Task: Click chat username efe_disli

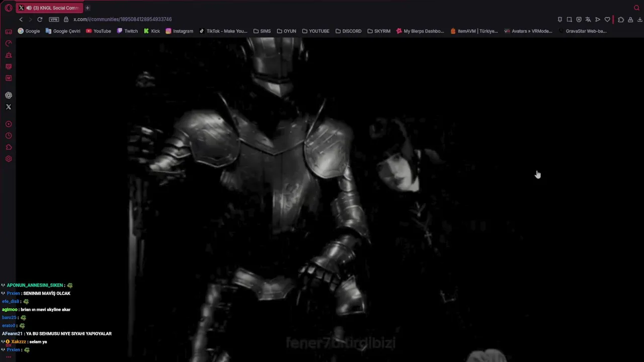Action: [11, 302]
